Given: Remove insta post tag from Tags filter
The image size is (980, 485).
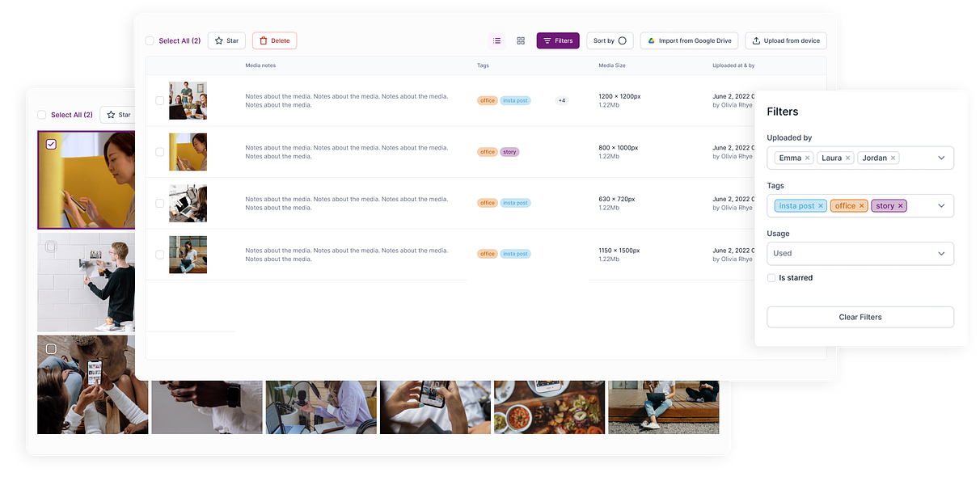Looking at the screenshot, I should 820,206.
